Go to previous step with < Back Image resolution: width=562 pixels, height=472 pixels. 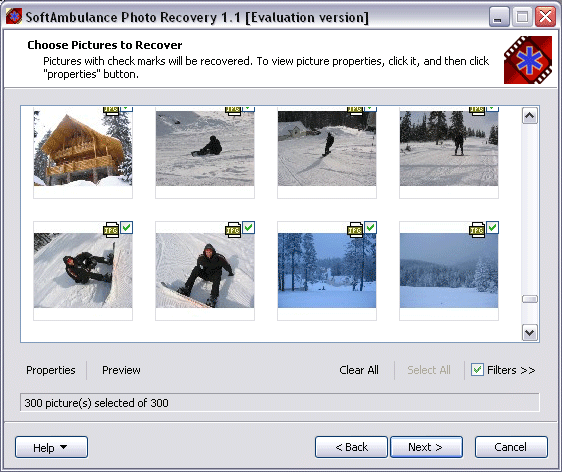(351, 447)
